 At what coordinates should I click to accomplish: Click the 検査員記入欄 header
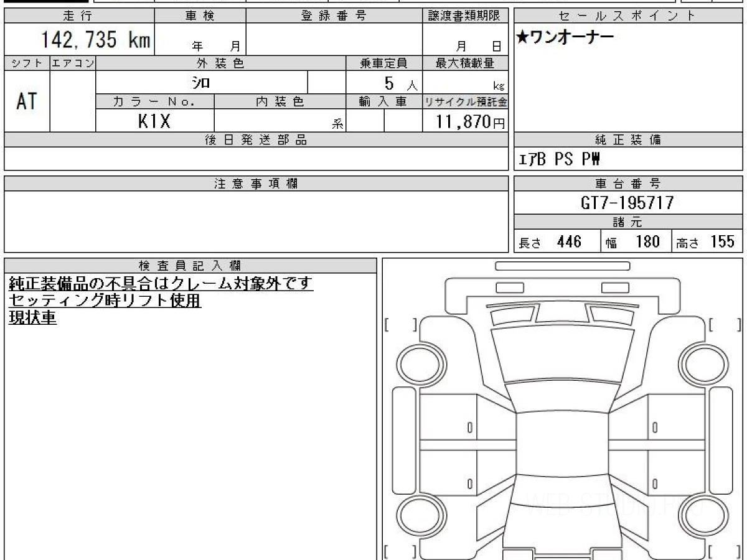(x=190, y=266)
